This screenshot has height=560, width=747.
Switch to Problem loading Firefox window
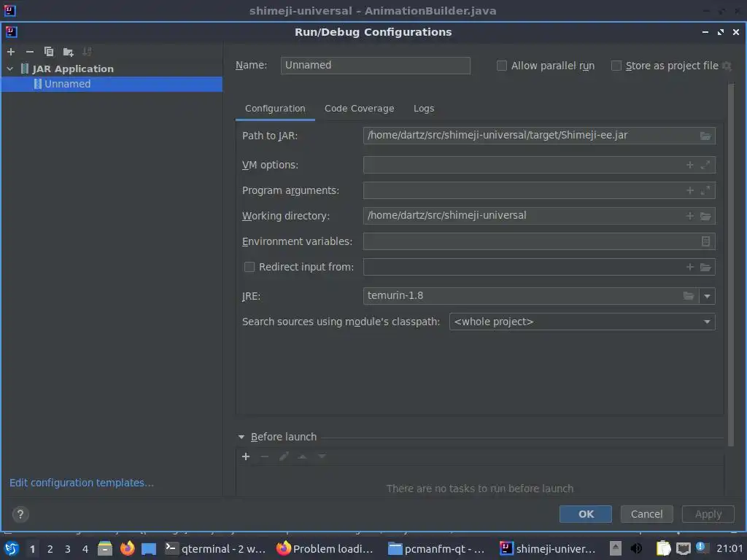(325, 548)
